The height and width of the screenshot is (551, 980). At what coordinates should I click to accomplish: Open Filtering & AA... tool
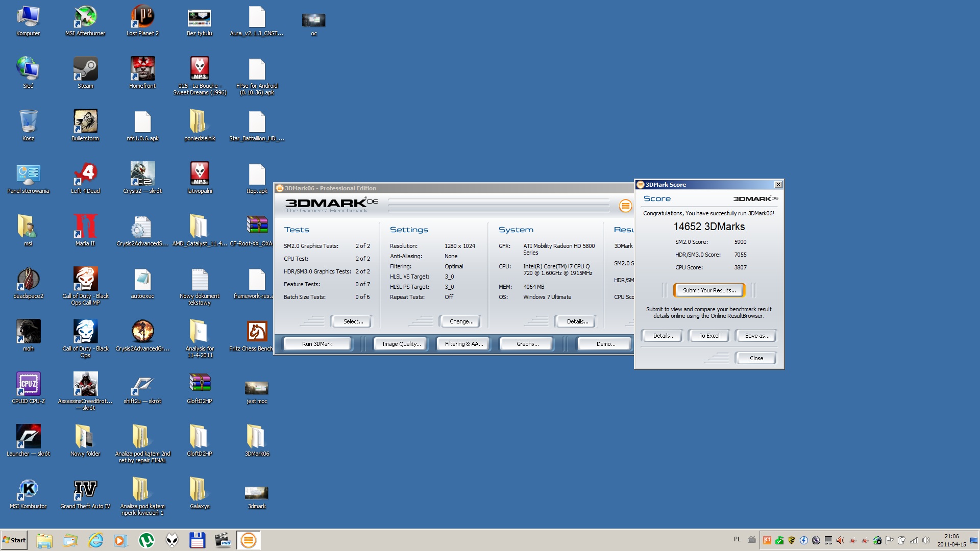[x=464, y=344]
